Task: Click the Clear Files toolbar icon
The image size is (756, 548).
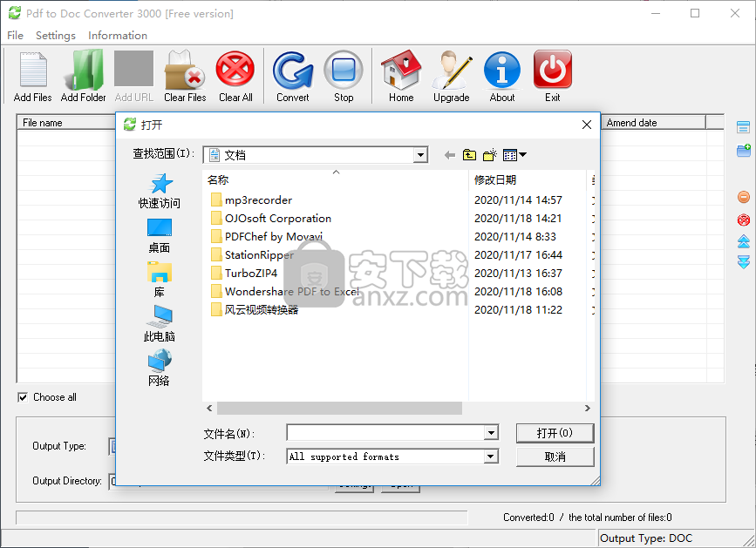Action: (185, 76)
